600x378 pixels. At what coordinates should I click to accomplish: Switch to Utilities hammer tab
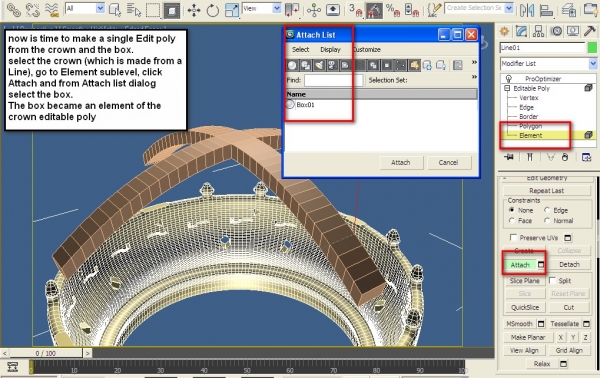click(x=590, y=31)
